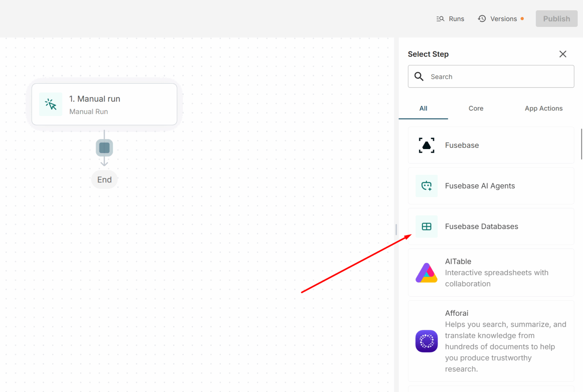Image resolution: width=583 pixels, height=392 pixels.
Task: Click the Fusebase app icon
Action: [426, 145]
